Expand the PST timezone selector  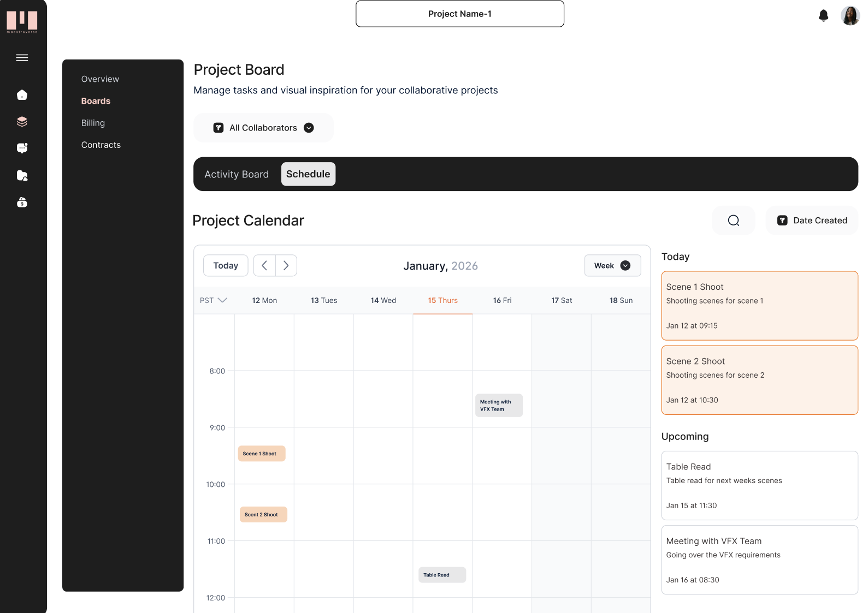click(213, 300)
